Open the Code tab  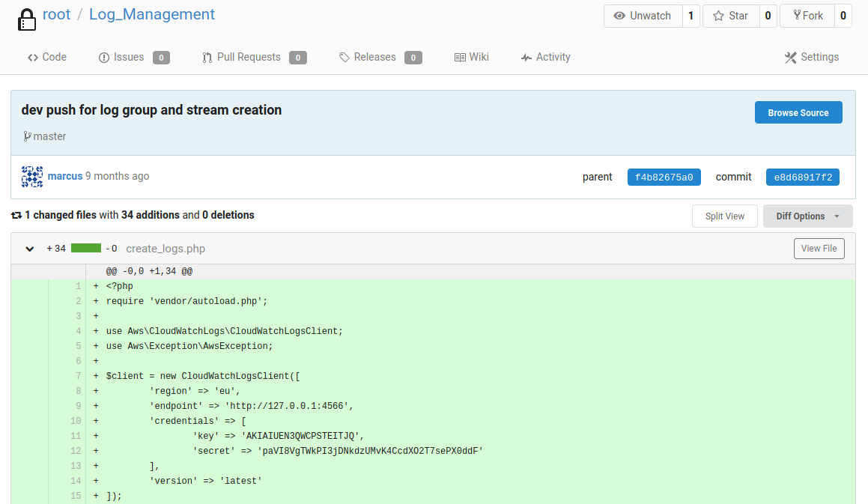(x=47, y=57)
